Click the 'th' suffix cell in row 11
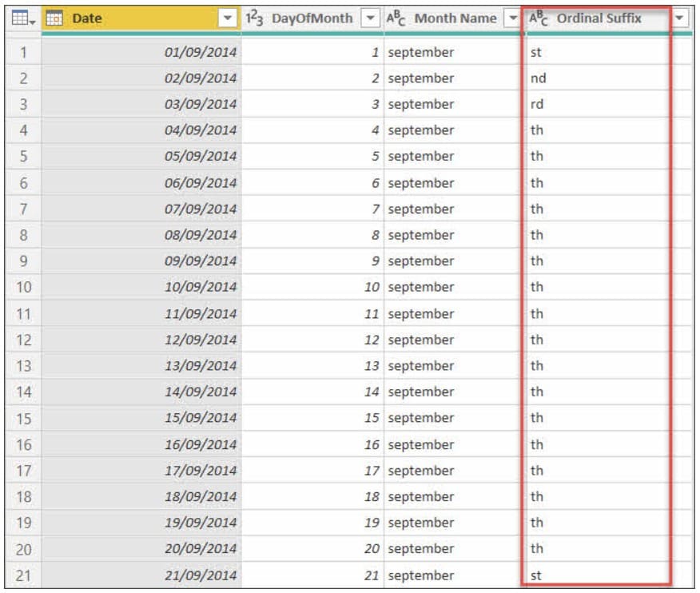This screenshot has width=700, height=593. pos(608,314)
